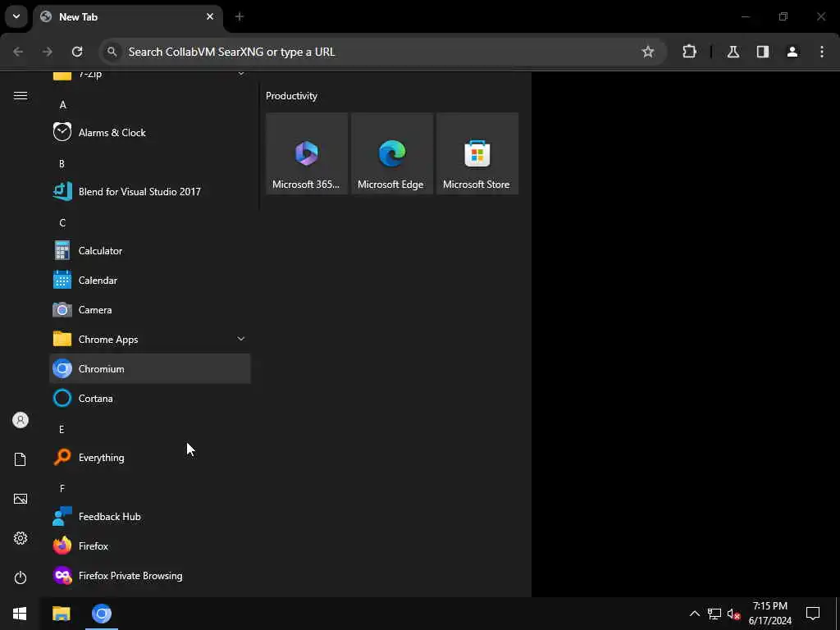
Task: Jump to letter E in app list
Action: click(62, 429)
